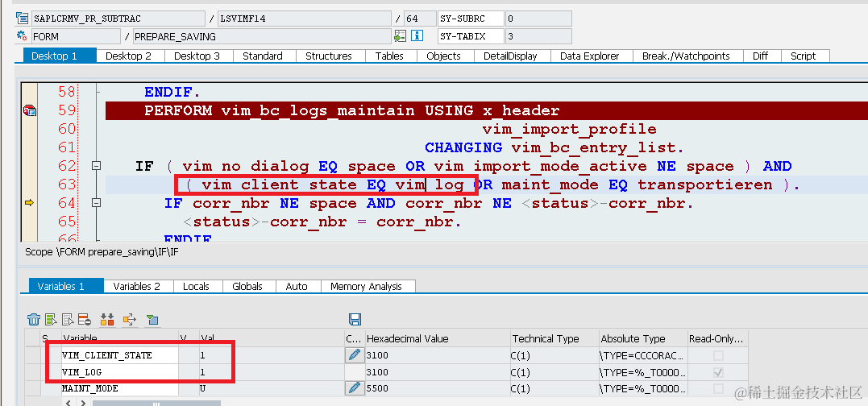868x406 pixels.
Task: Click the green navigate-to-position icon after PREPARE_SAVING
Action: (x=401, y=36)
